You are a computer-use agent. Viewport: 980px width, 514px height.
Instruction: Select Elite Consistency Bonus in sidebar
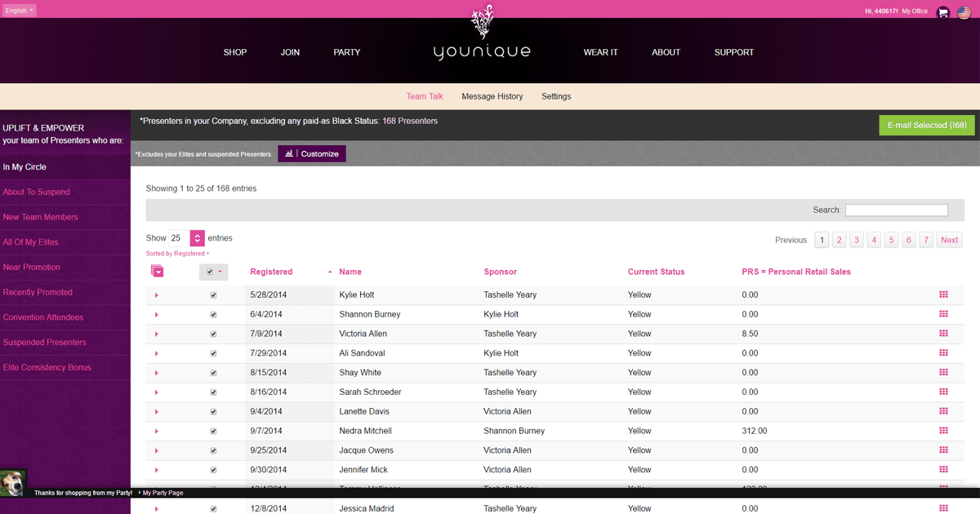[x=47, y=367]
